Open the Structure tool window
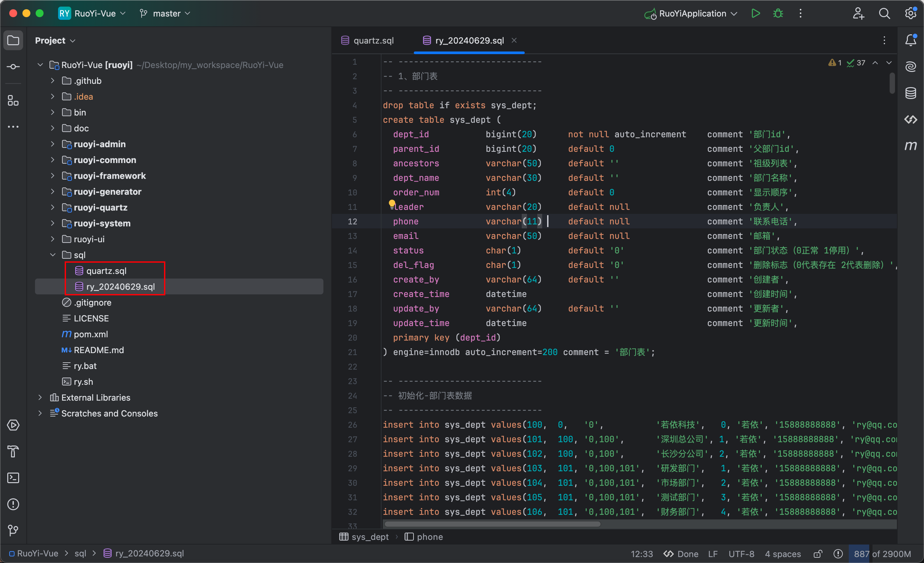The height and width of the screenshot is (563, 924). 13,101
